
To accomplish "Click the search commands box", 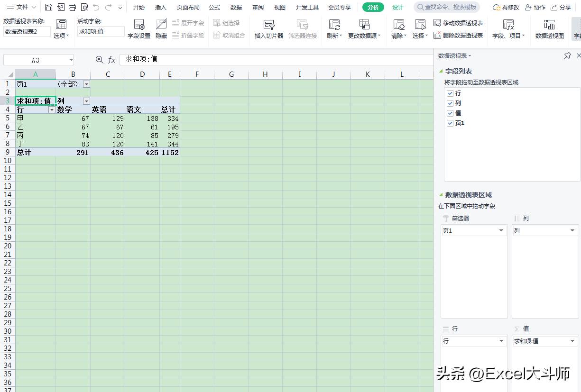I will 447,7.
